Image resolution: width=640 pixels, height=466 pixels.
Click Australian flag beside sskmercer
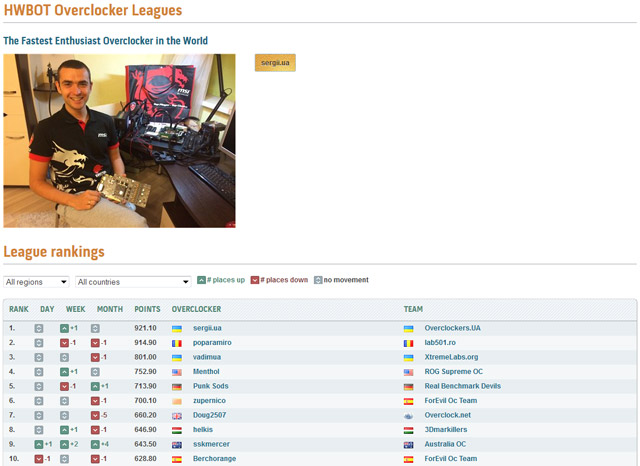tap(177, 445)
